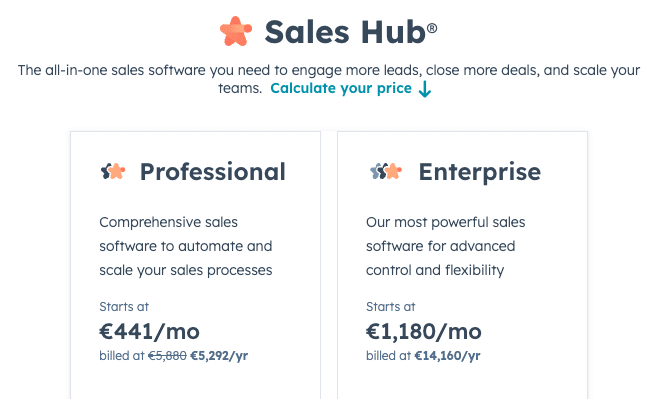Click the Enterprise tier triple-star icon
Viewport: 667px width, 399px height.
click(x=386, y=171)
